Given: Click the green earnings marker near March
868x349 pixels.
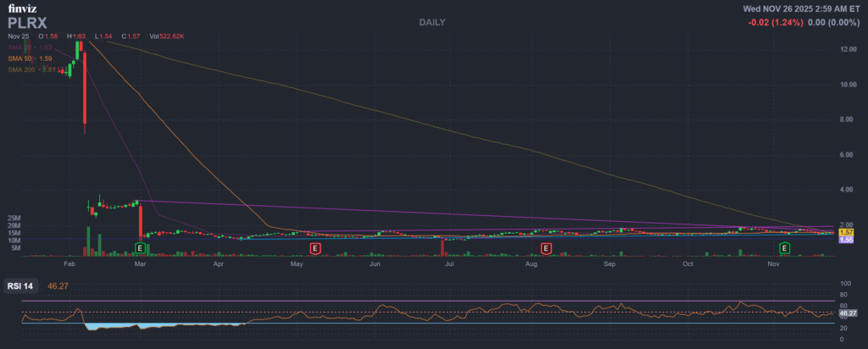Looking at the screenshot, I should click(x=141, y=247).
